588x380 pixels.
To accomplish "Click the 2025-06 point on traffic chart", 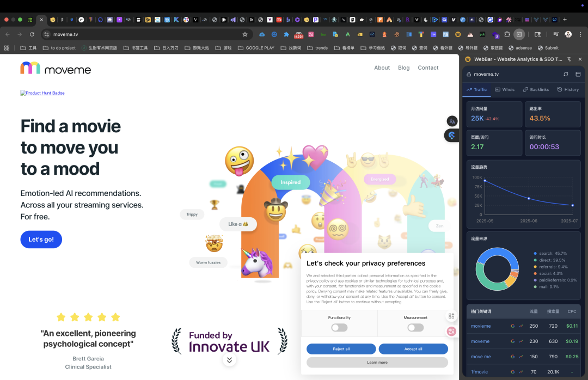I will point(529,199).
